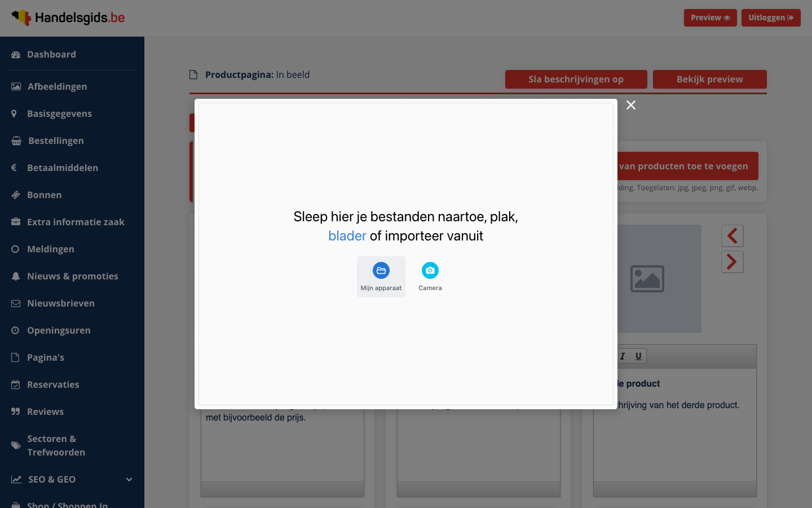
Task: Click the Reservaties calendar icon
Action: tap(15, 384)
